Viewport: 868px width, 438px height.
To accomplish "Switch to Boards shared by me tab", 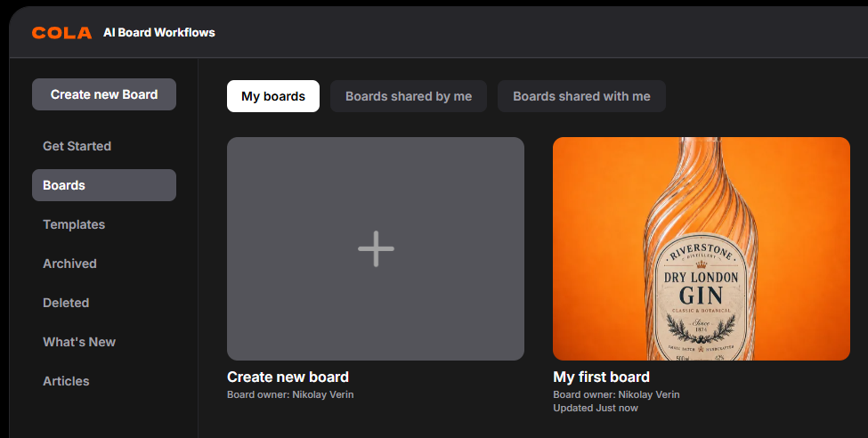I will pos(409,96).
